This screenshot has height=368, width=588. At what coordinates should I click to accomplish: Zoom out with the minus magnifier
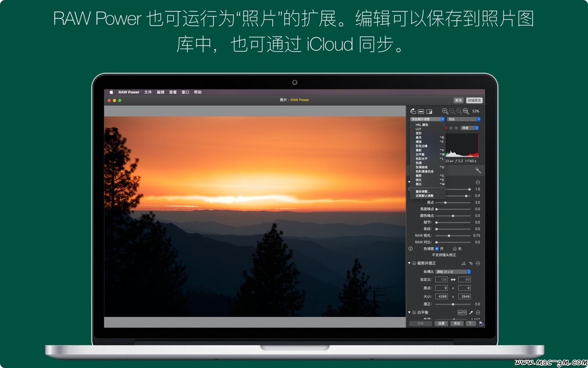coord(452,111)
